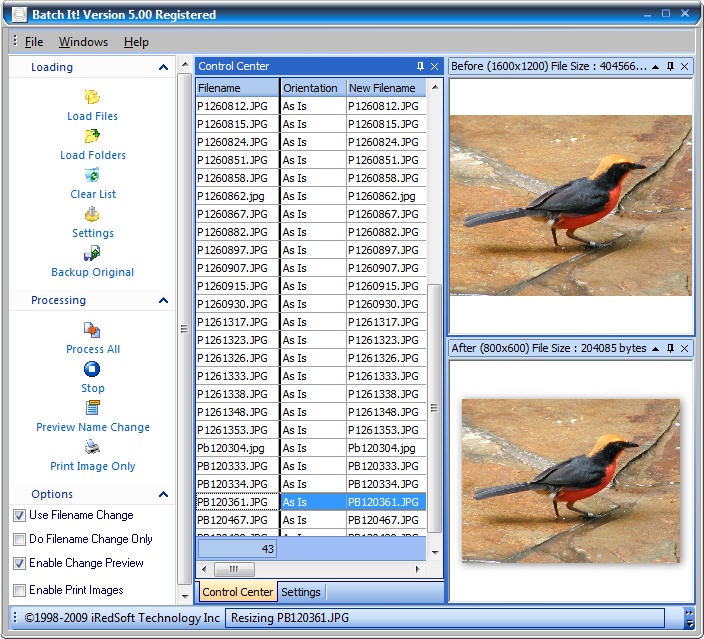The height and width of the screenshot is (639, 704).
Task: Click the Load Folders icon
Action: tap(92, 136)
